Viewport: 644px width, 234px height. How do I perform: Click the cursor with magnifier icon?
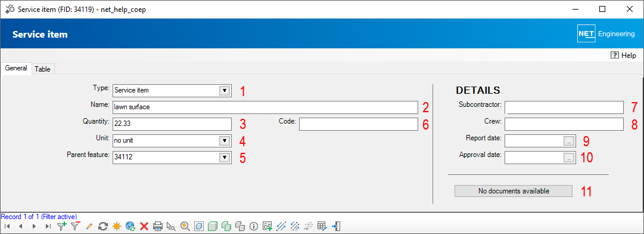point(171,226)
